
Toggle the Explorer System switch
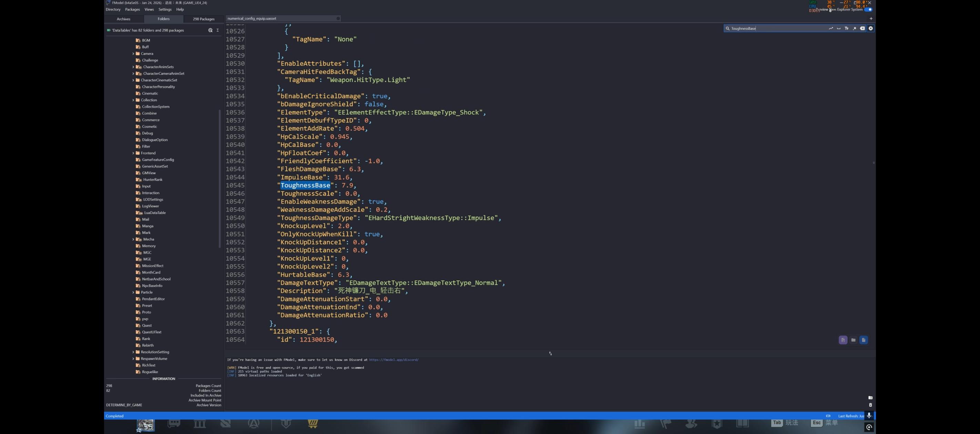(x=868, y=10)
